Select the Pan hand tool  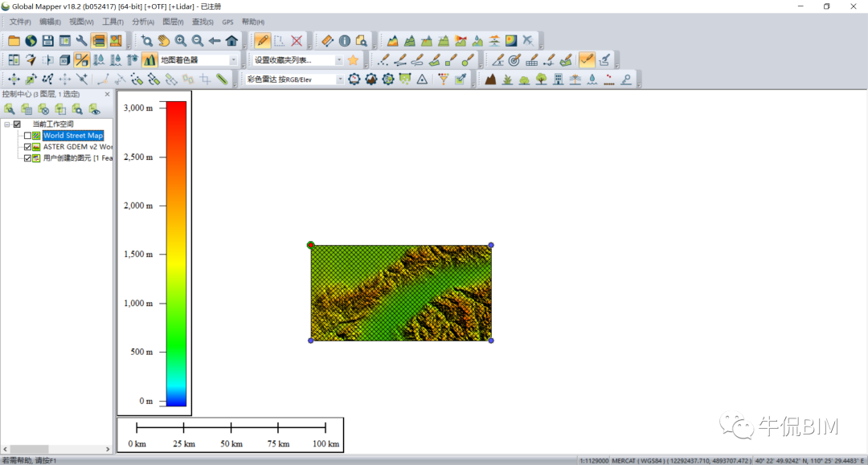point(164,41)
